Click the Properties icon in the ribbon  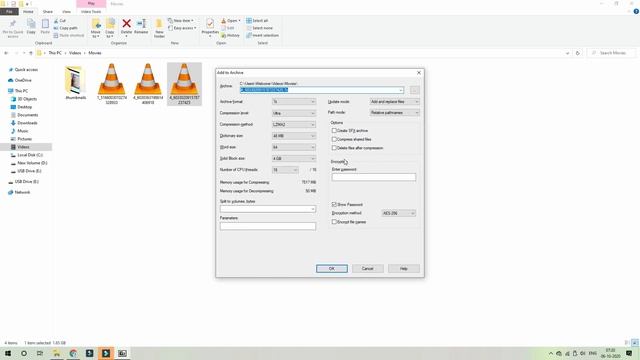pyautogui.click(x=210, y=24)
